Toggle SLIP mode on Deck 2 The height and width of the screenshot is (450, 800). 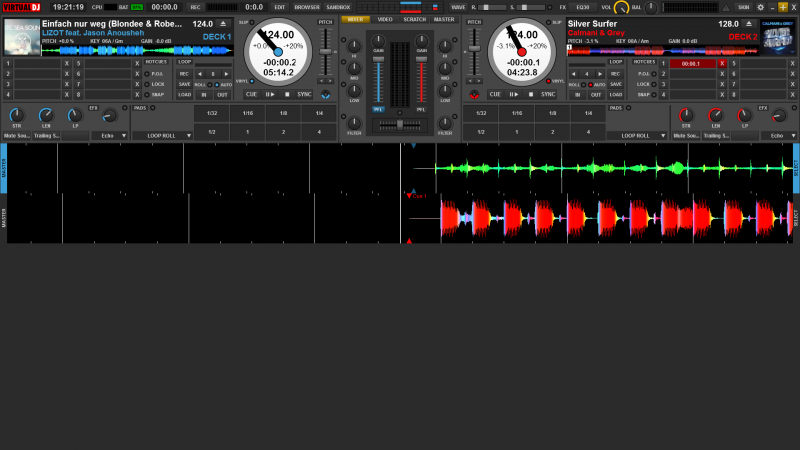click(549, 22)
